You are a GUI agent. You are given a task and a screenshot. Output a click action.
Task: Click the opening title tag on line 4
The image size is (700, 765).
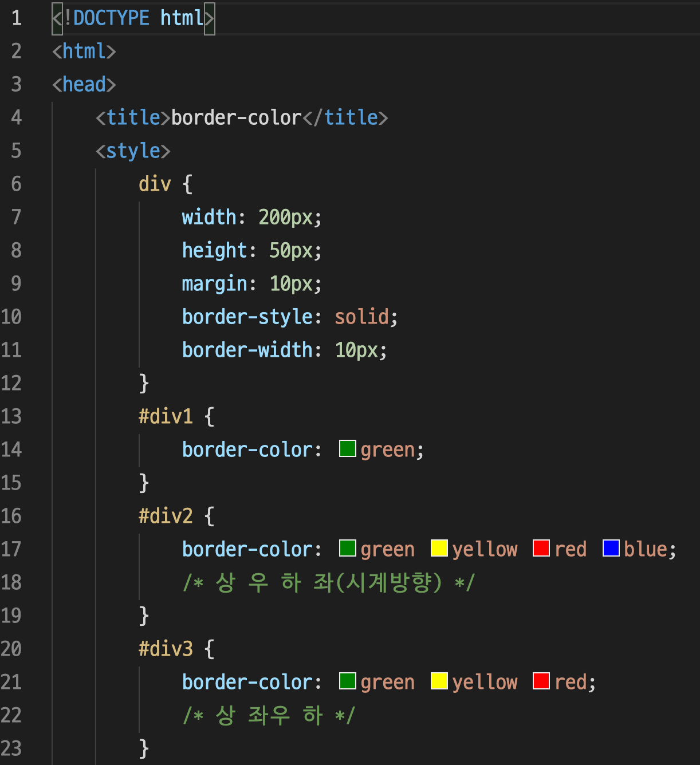pyautogui.click(x=133, y=117)
